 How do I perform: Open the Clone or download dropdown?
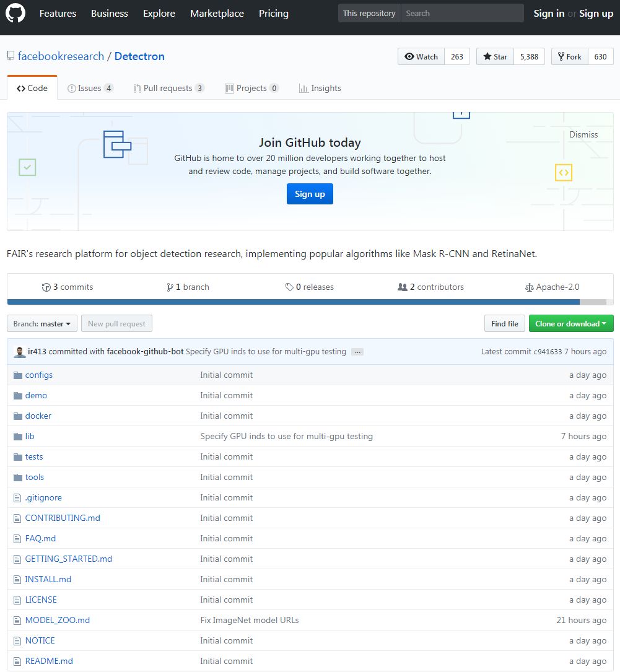point(571,323)
